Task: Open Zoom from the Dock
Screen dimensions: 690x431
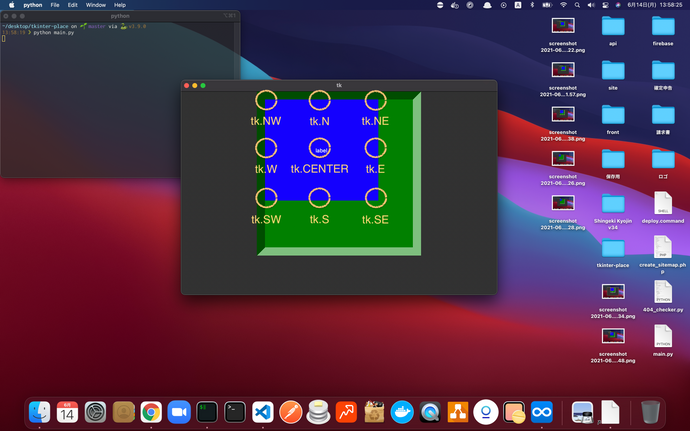Action: pyautogui.click(x=179, y=412)
